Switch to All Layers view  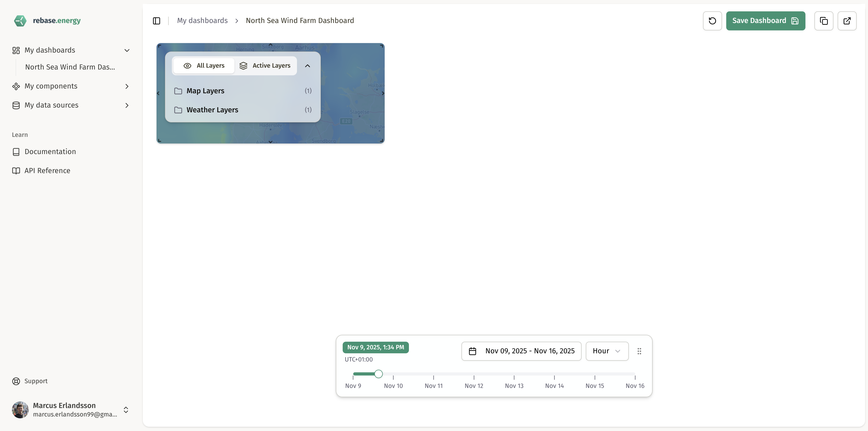click(204, 66)
